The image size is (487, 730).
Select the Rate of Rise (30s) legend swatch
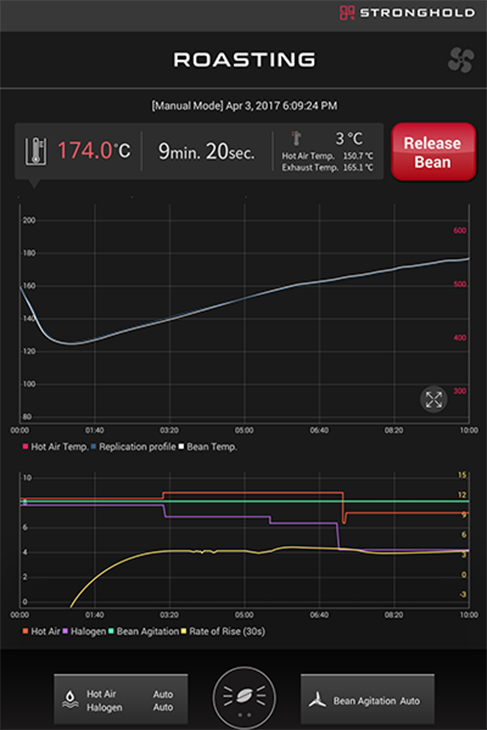[183, 631]
